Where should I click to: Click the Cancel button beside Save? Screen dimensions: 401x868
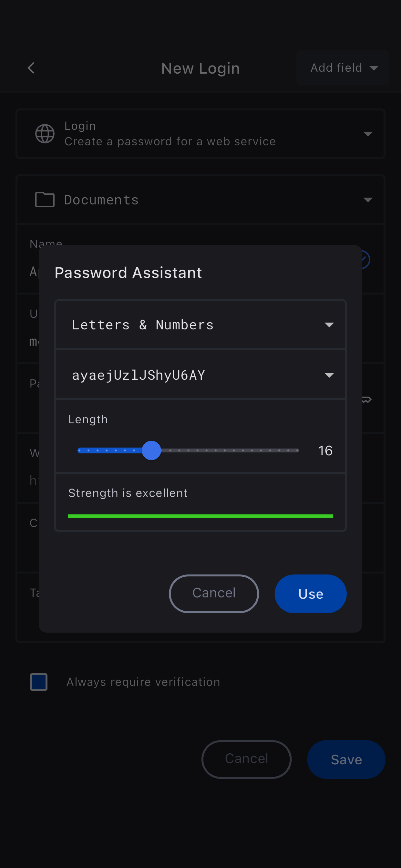(x=246, y=759)
